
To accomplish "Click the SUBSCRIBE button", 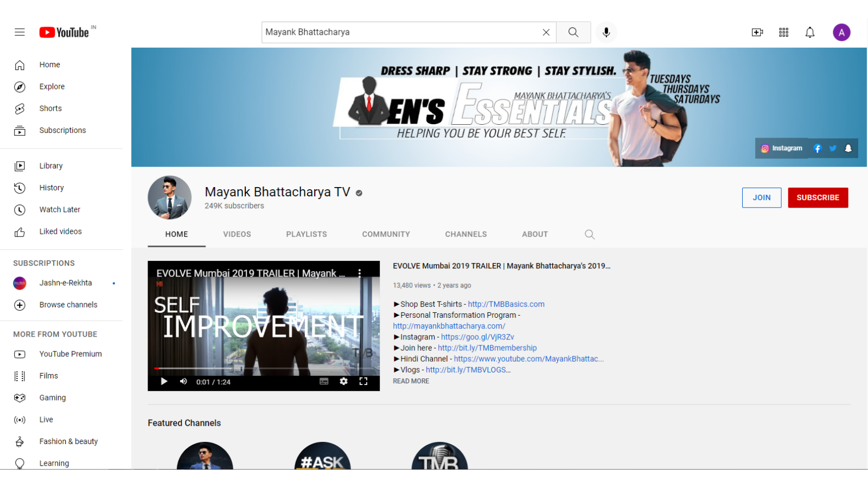I will 818,197.
